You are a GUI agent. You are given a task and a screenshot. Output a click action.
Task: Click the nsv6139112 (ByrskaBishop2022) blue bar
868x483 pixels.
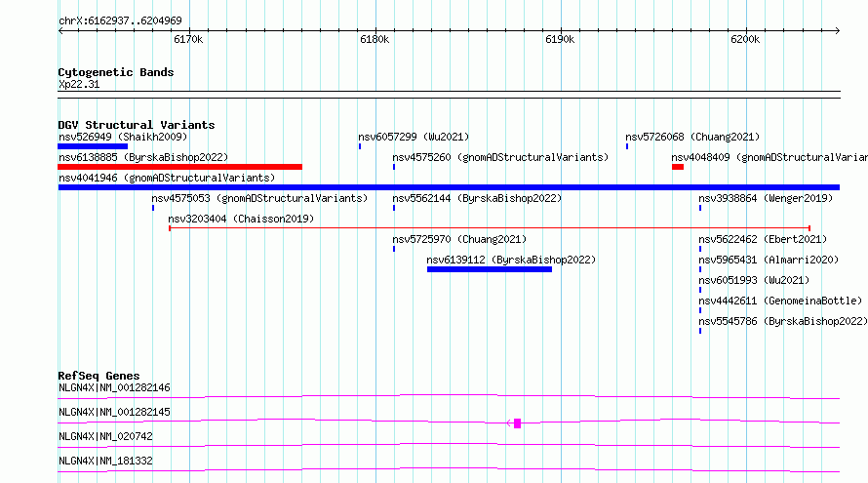(490, 269)
